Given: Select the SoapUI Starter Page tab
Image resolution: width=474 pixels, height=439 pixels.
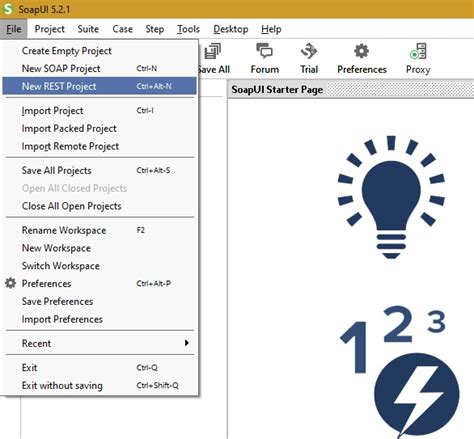Looking at the screenshot, I should [x=277, y=89].
